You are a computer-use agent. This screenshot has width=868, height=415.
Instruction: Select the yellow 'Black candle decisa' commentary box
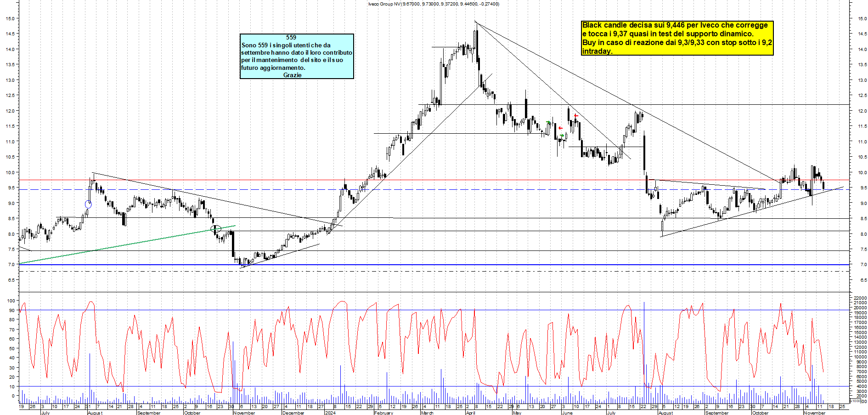click(x=677, y=38)
